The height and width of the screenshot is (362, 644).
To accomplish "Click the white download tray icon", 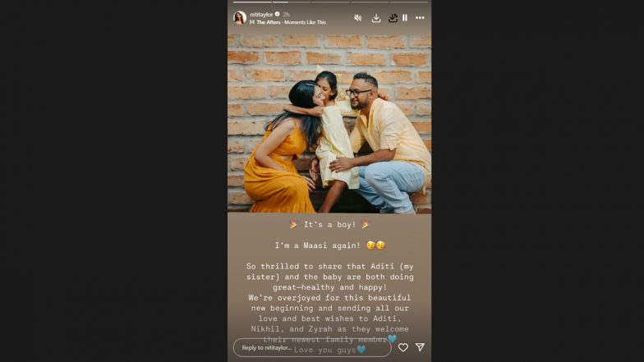I will click(x=376, y=18).
